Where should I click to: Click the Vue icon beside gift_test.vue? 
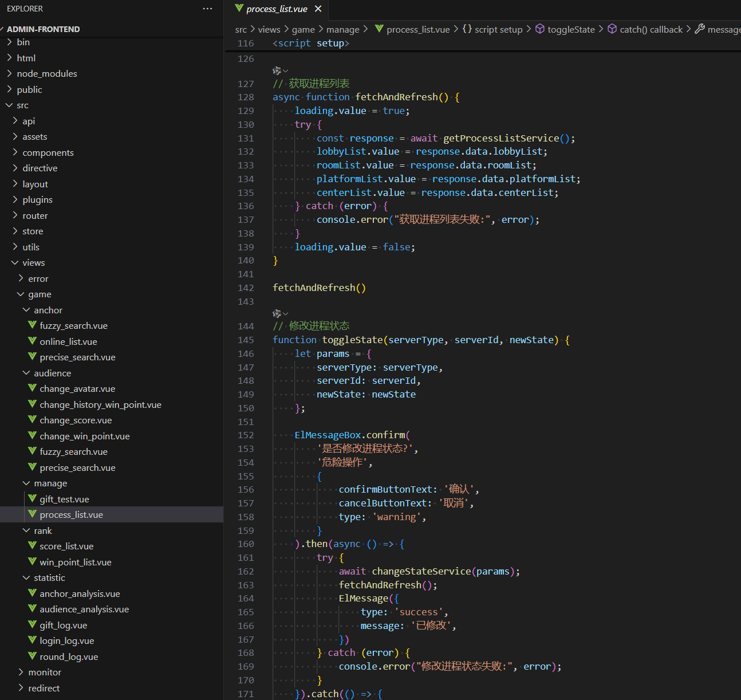point(33,499)
